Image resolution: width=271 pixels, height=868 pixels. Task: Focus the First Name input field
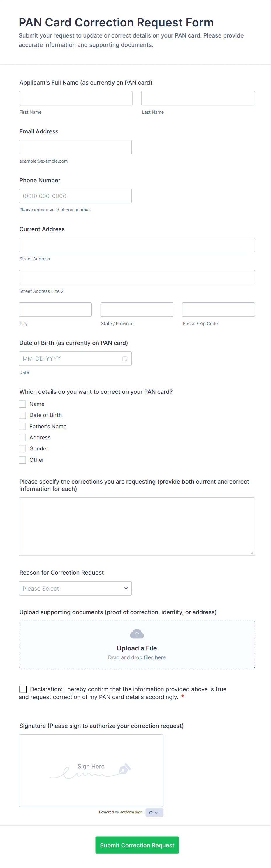pyautogui.click(x=75, y=98)
